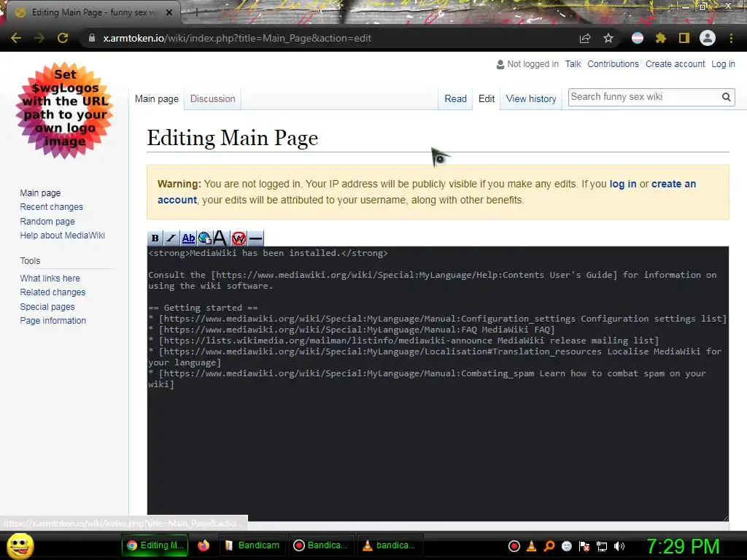Apply bold text formatting in editor toolbar
The image size is (747, 560).
pos(155,238)
